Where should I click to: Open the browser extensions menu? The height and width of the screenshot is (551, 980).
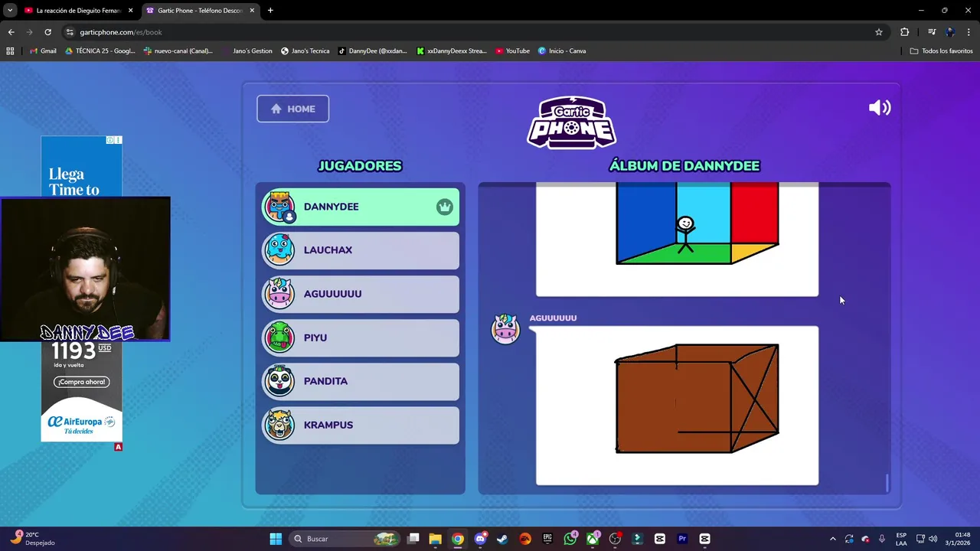pyautogui.click(x=905, y=32)
